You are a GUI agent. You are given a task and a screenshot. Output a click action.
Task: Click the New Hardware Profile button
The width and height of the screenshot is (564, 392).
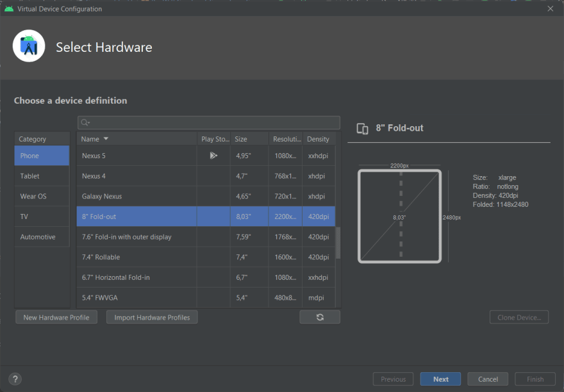coord(56,317)
